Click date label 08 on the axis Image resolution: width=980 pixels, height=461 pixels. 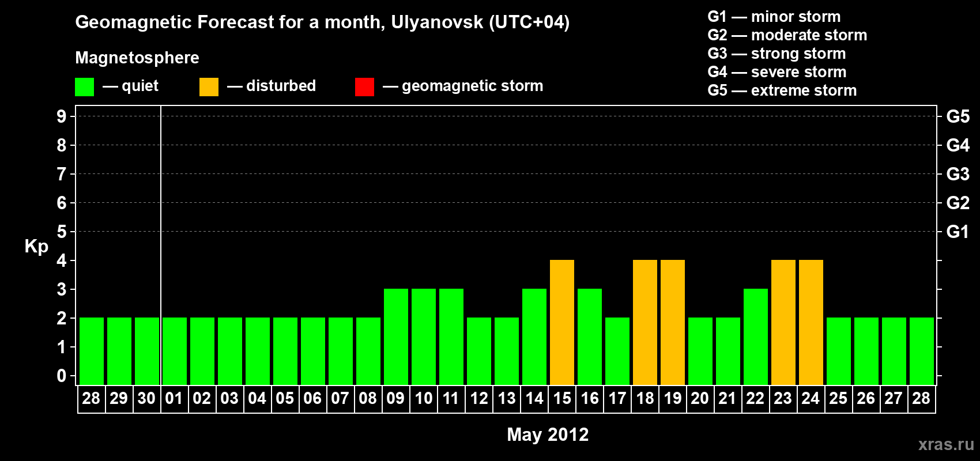[368, 399]
